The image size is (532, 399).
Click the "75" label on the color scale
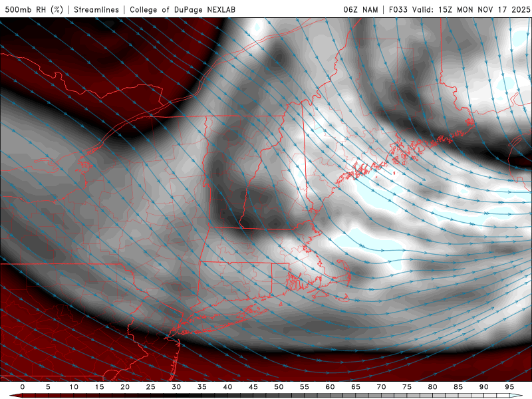coord(407,387)
